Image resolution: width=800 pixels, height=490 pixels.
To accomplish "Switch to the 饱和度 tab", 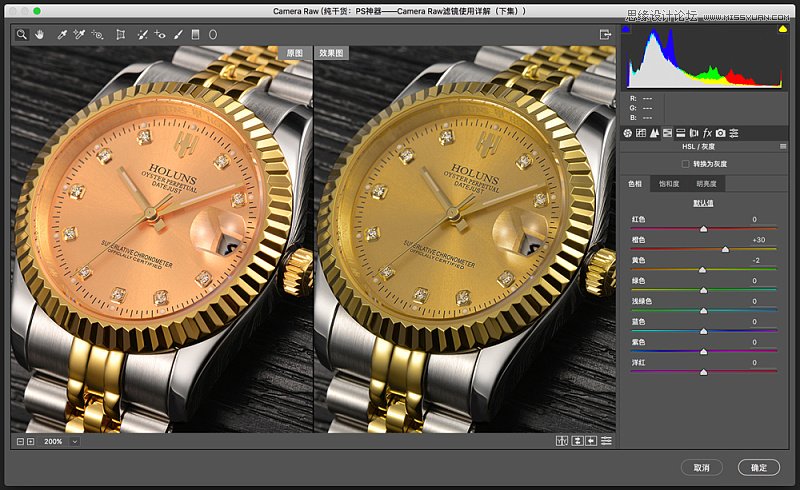I will coord(669,184).
